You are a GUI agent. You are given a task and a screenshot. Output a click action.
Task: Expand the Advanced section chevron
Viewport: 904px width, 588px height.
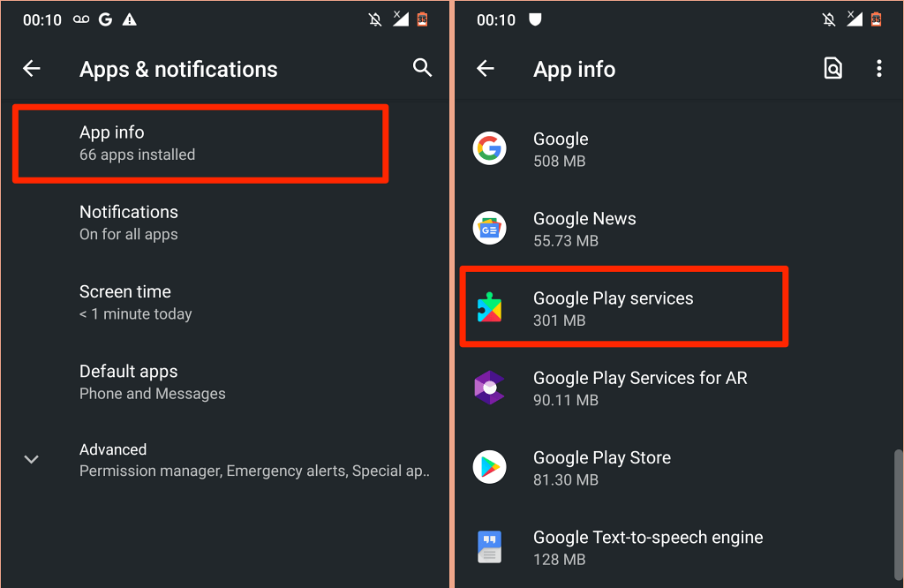click(x=32, y=459)
